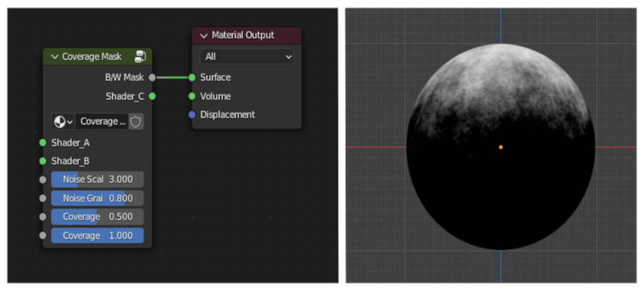Click the 'Shader_A' input label
Image resolution: width=644 pixels, height=291 pixels.
pyautogui.click(x=70, y=143)
